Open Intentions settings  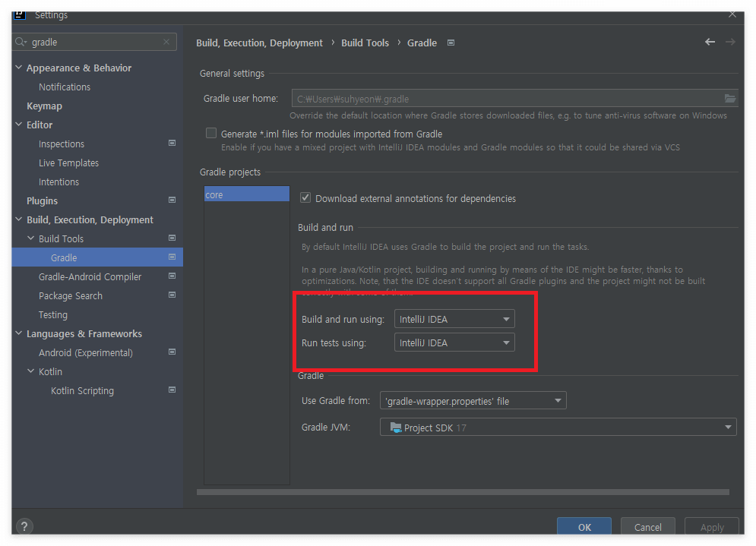point(59,181)
